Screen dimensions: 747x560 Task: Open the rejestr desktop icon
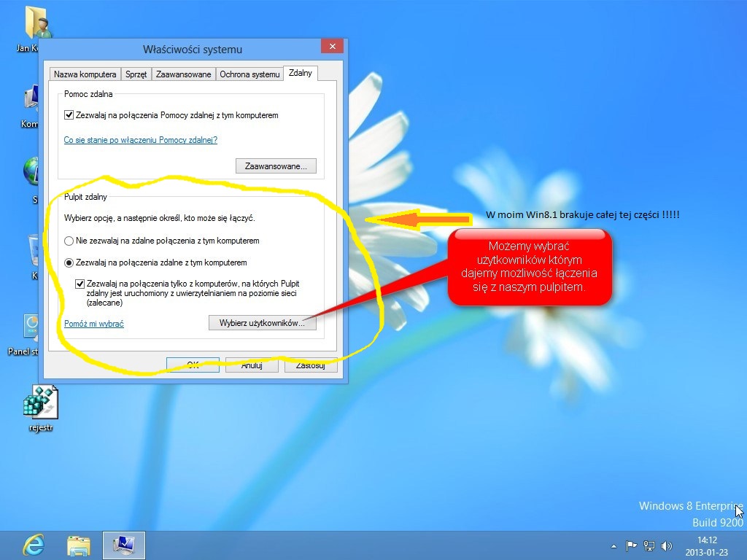tap(41, 409)
